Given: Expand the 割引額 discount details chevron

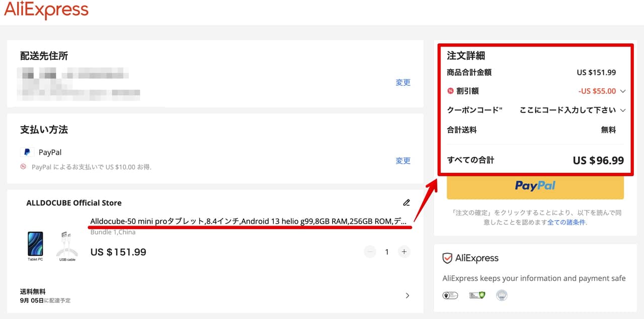Looking at the screenshot, I should coord(623,91).
